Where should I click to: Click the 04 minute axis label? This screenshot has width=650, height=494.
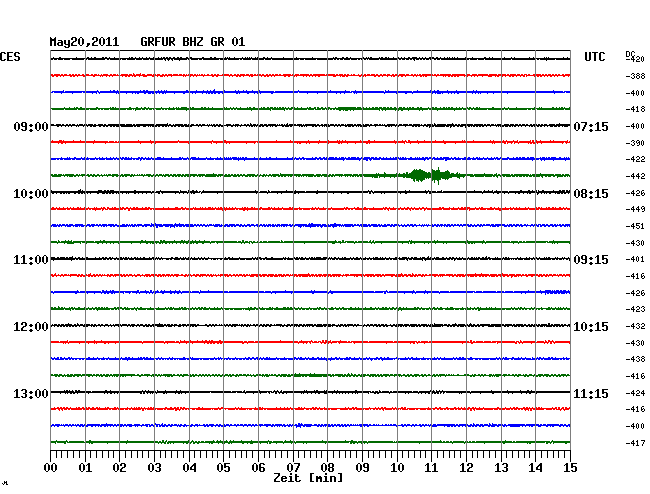coord(189,468)
